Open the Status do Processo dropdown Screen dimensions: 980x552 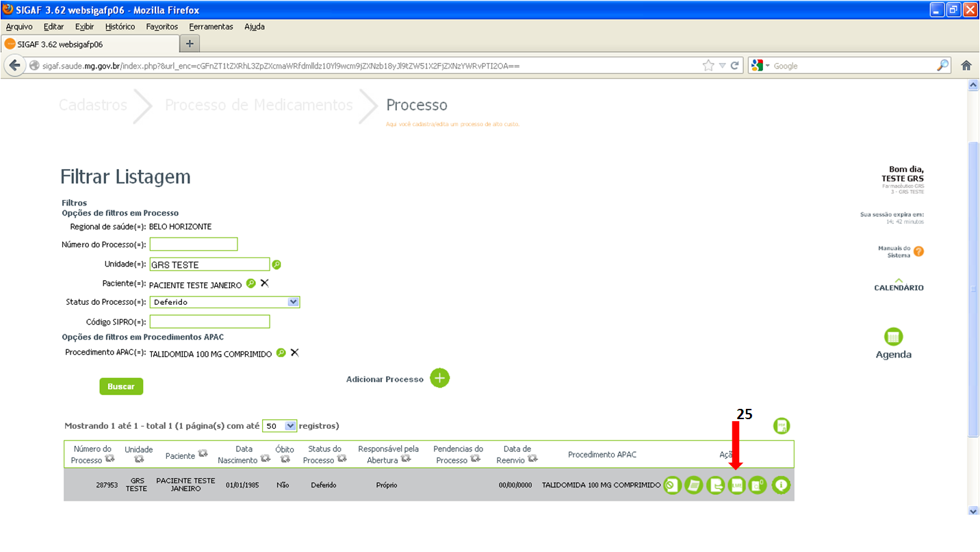pos(294,301)
